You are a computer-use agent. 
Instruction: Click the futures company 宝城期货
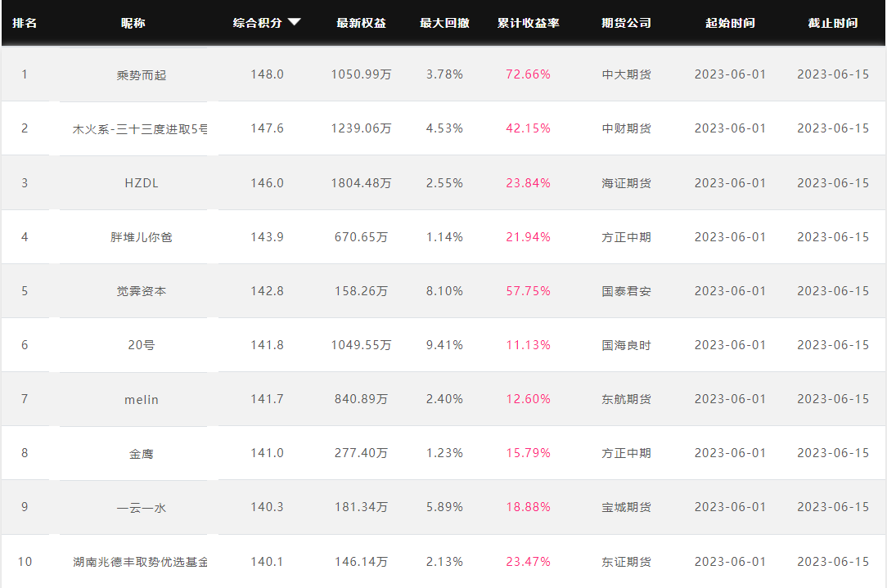pyautogui.click(x=626, y=507)
